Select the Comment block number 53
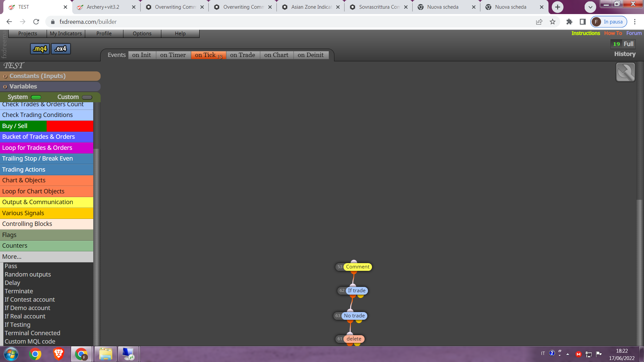 click(358, 267)
